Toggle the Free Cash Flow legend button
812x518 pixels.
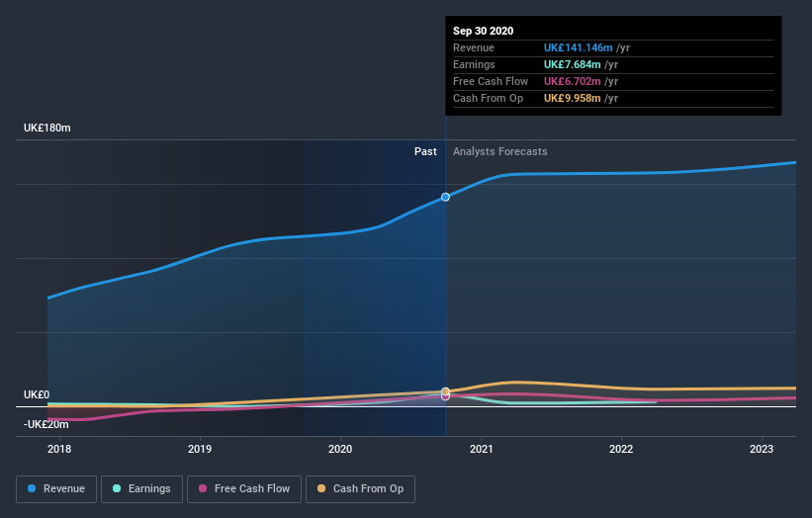(x=244, y=489)
